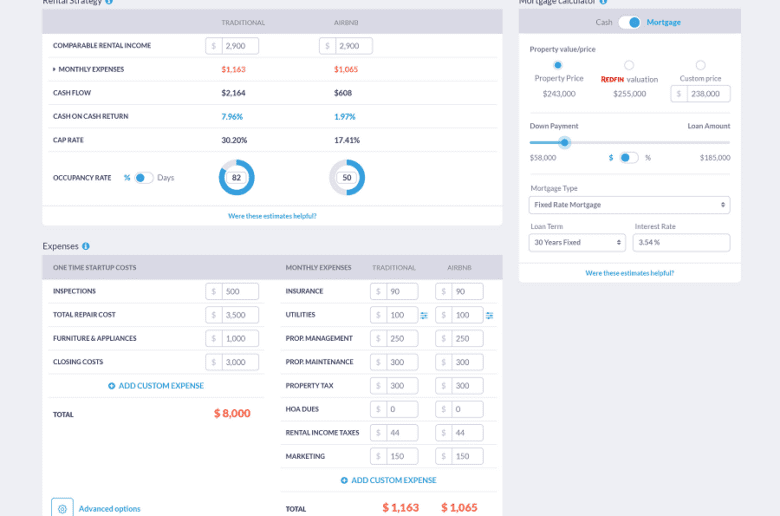Open the Loan Term dropdown
780x516 pixels.
pyautogui.click(x=577, y=243)
